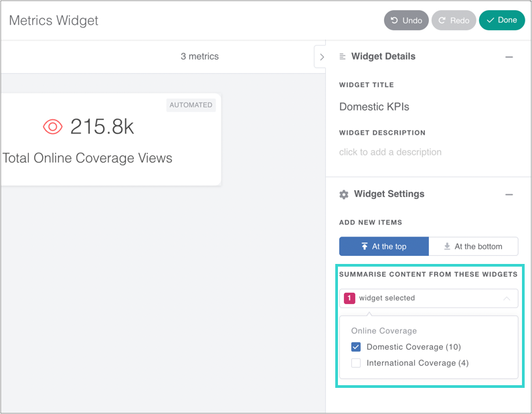Collapse the widget selected dropdown
The width and height of the screenshot is (532, 414).
point(507,298)
